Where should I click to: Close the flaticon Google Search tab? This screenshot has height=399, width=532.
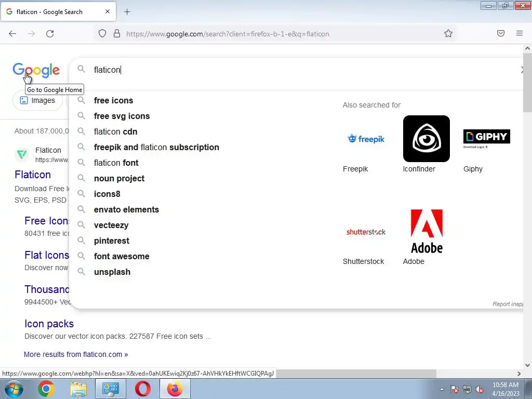point(108,11)
